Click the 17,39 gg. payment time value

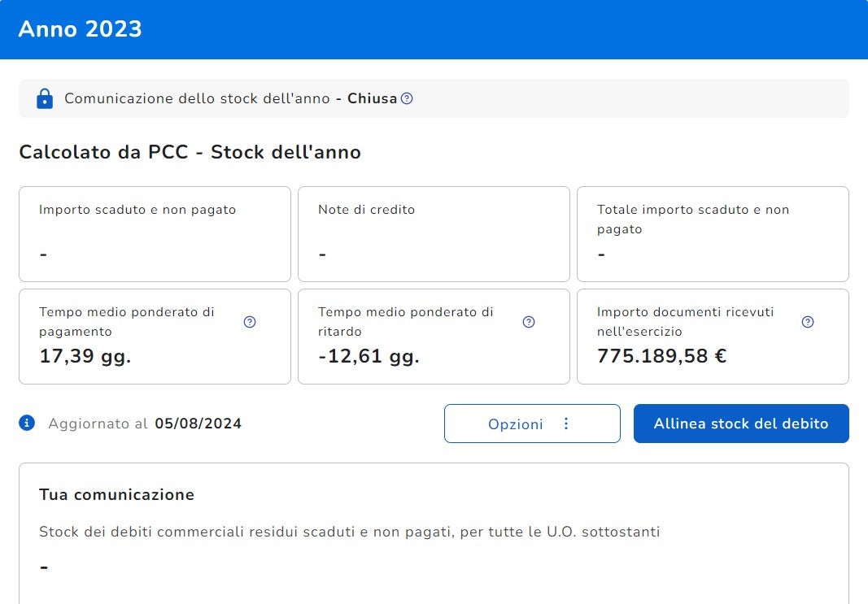(85, 356)
